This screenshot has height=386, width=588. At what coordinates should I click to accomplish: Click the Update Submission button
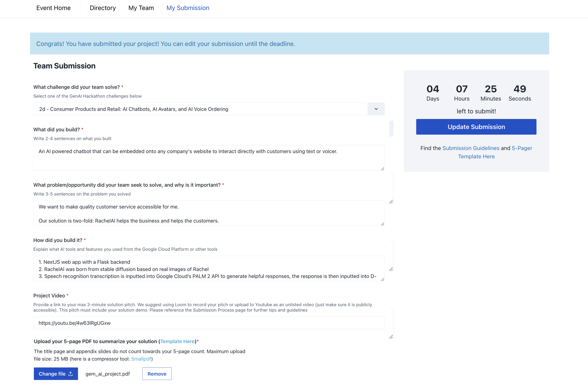(476, 127)
